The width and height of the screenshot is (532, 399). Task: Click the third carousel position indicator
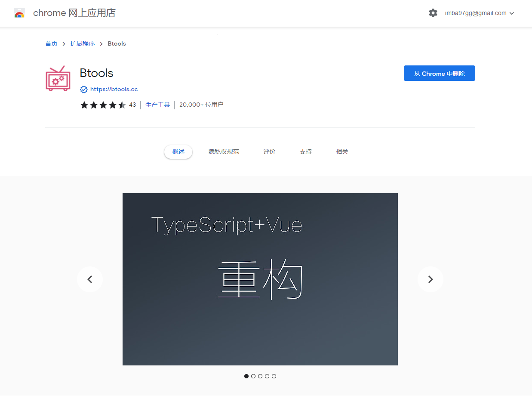click(x=260, y=376)
